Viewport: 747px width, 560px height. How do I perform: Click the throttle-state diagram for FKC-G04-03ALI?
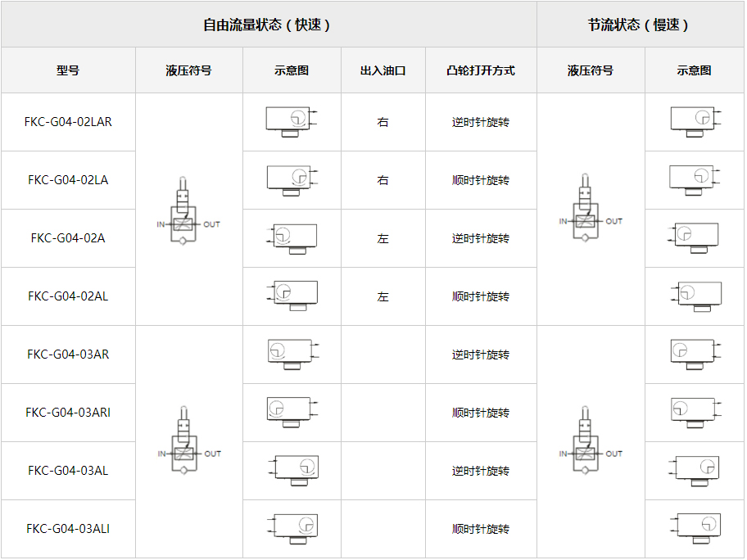(697, 528)
